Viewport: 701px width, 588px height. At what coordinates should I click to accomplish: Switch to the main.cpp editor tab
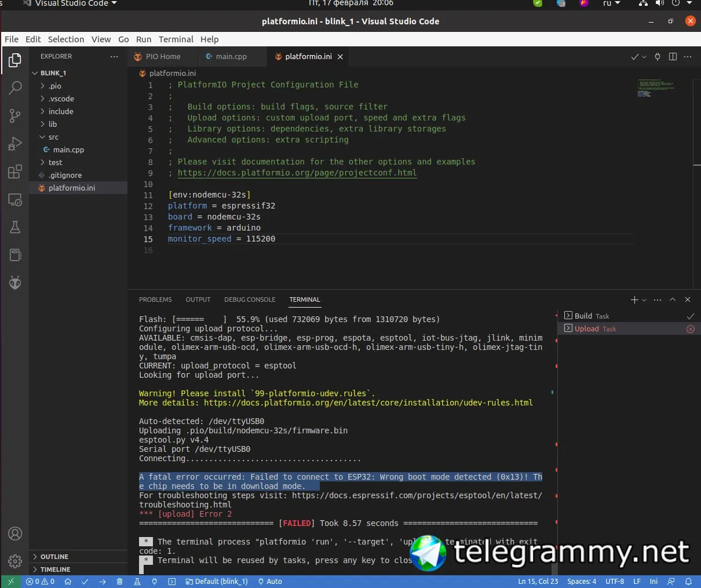(231, 56)
